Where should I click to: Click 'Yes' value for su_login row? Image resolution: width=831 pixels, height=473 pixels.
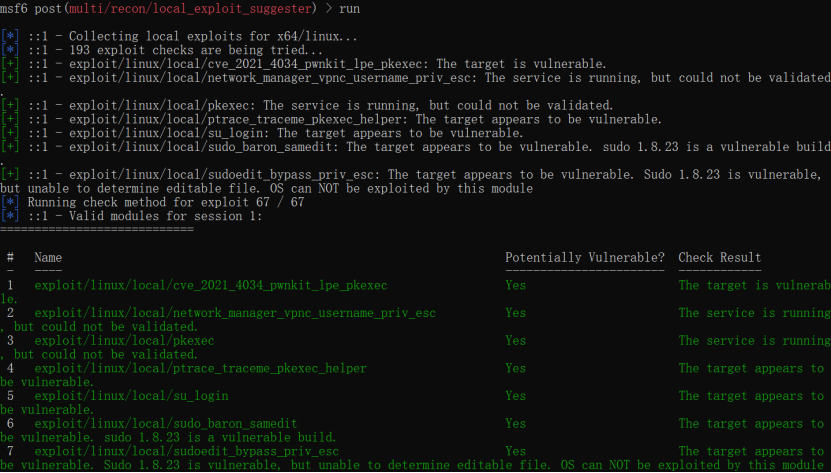click(516, 396)
